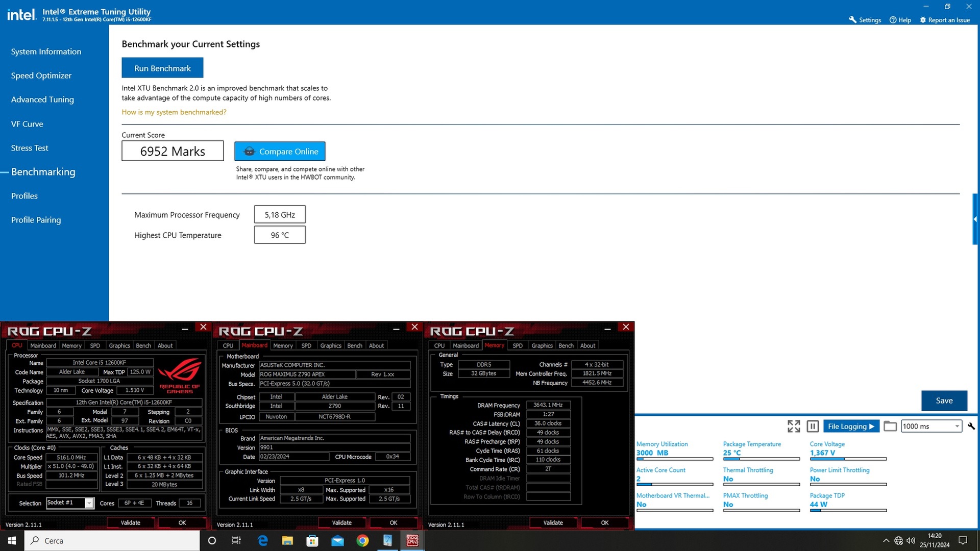The image size is (980, 551).
Task: Open Task View on the taskbar
Action: [x=236, y=540]
